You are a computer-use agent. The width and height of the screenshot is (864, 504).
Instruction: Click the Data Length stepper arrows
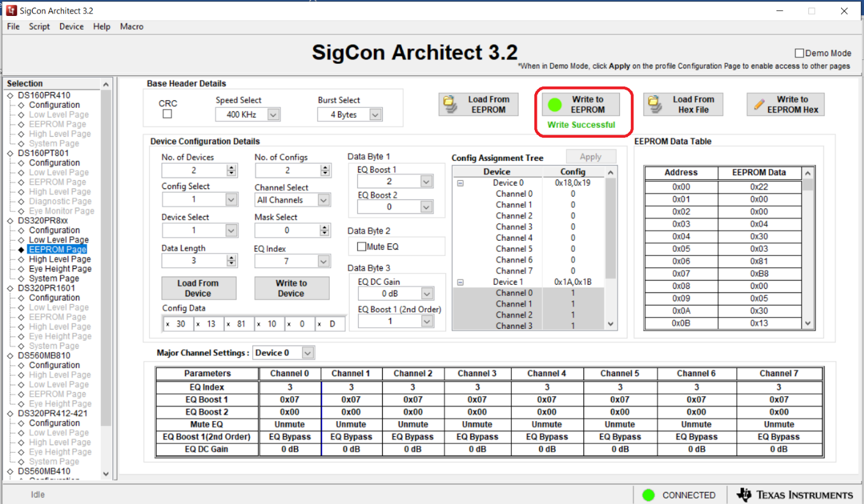[231, 261]
